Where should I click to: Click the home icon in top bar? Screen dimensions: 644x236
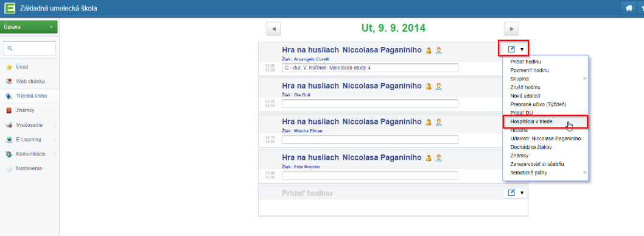pos(628,8)
